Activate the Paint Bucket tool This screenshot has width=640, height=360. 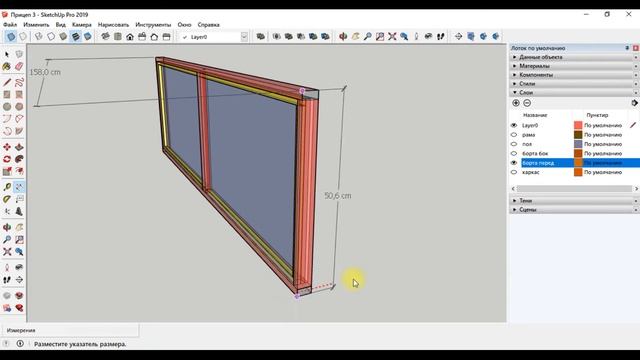[7, 66]
